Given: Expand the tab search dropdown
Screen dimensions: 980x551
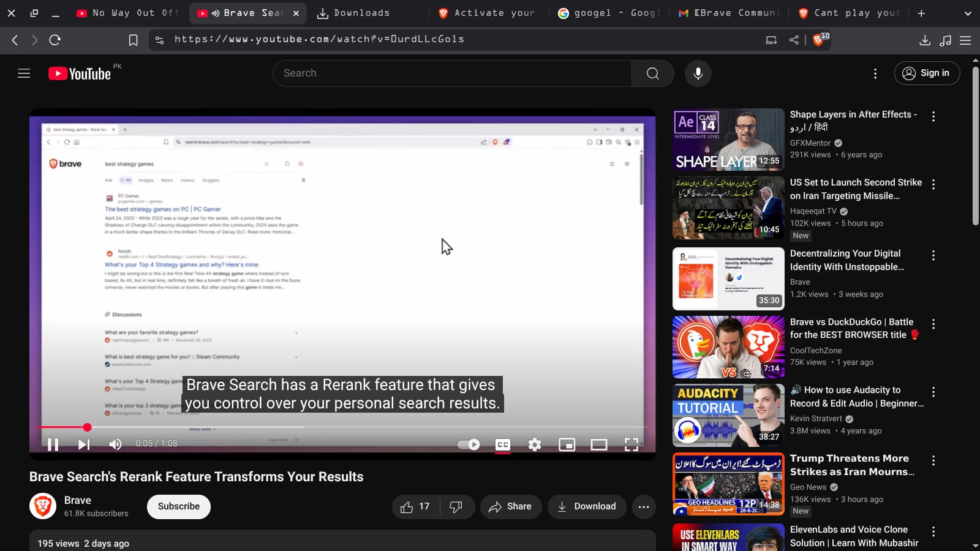Looking at the screenshot, I should pyautogui.click(x=968, y=13).
